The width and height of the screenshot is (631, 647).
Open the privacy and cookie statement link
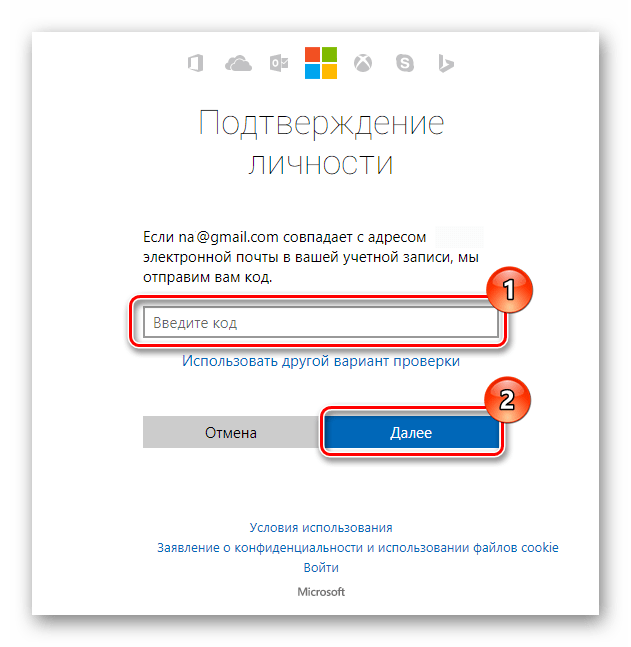pyautogui.click(x=357, y=548)
